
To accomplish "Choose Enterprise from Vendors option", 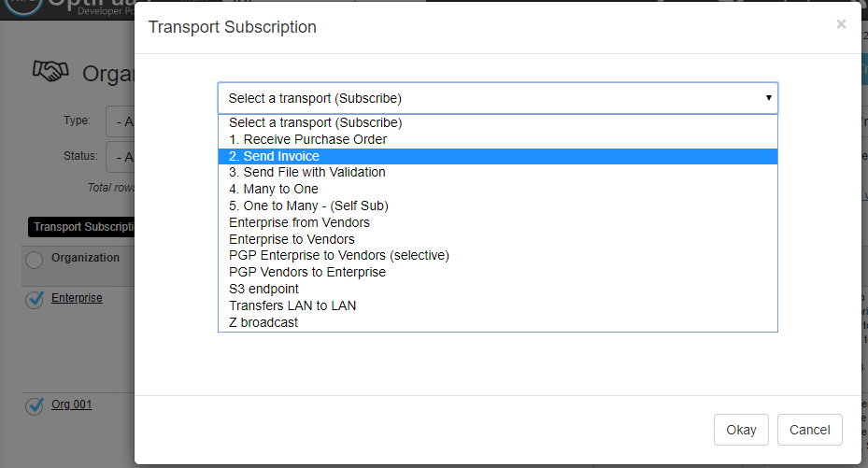I will point(299,222).
